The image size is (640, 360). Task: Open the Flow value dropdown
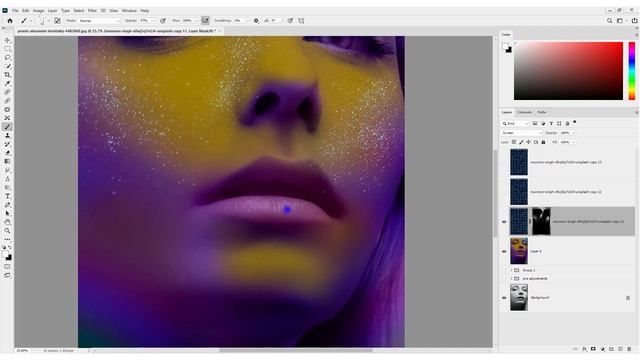(x=196, y=20)
